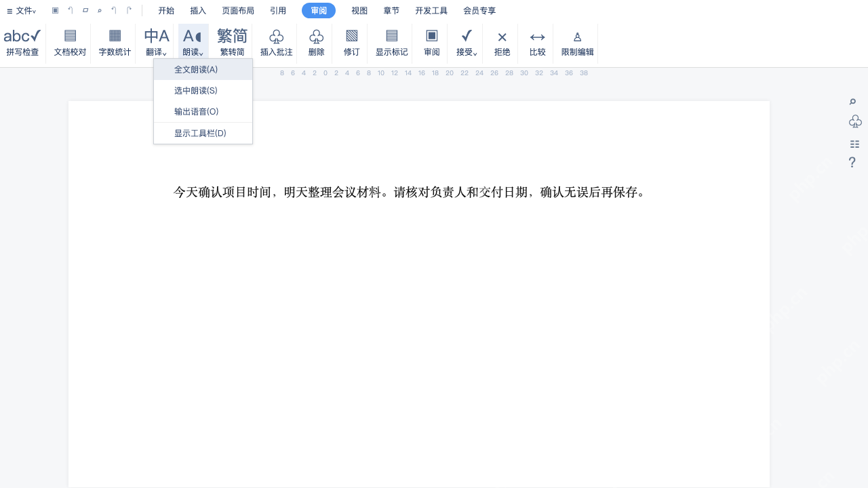This screenshot has height=488, width=868.
Task: Click the 删除 delete comment icon
Action: (316, 36)
